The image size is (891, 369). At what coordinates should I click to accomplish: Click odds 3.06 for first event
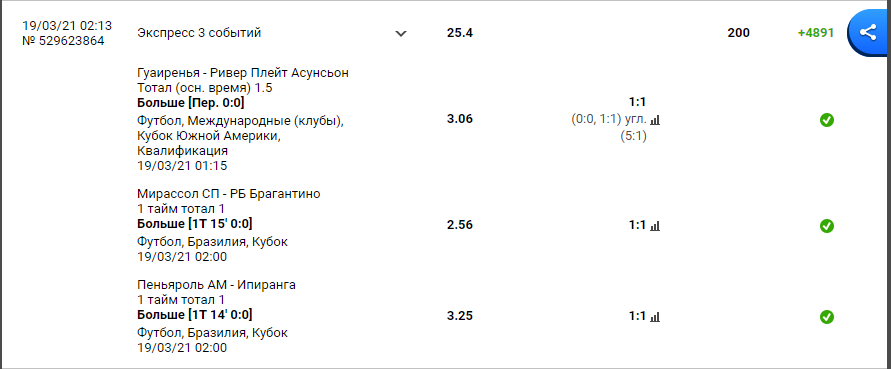(460, 119)
